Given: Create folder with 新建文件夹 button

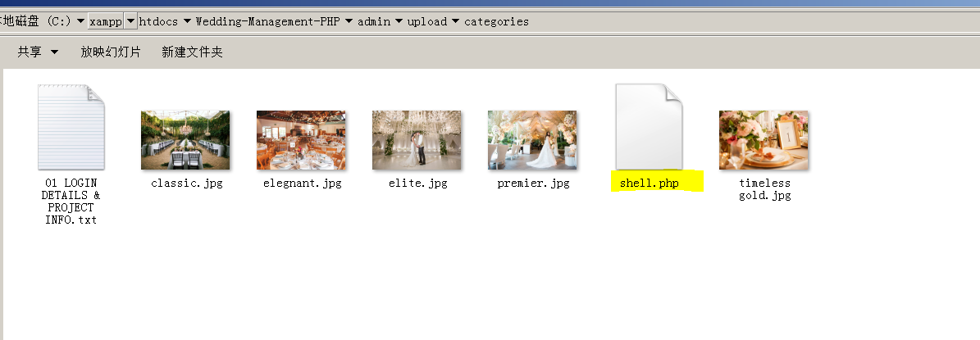Looking at the screenshot, I should click(193, 52).
